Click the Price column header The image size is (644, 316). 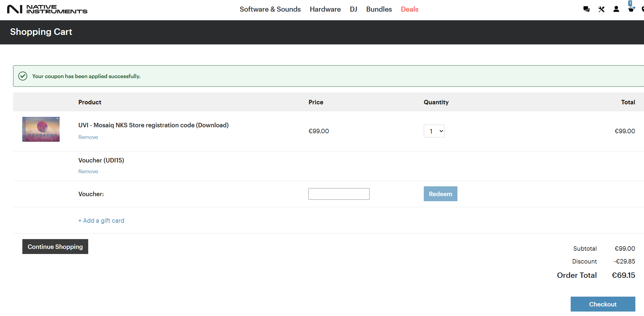316,102
